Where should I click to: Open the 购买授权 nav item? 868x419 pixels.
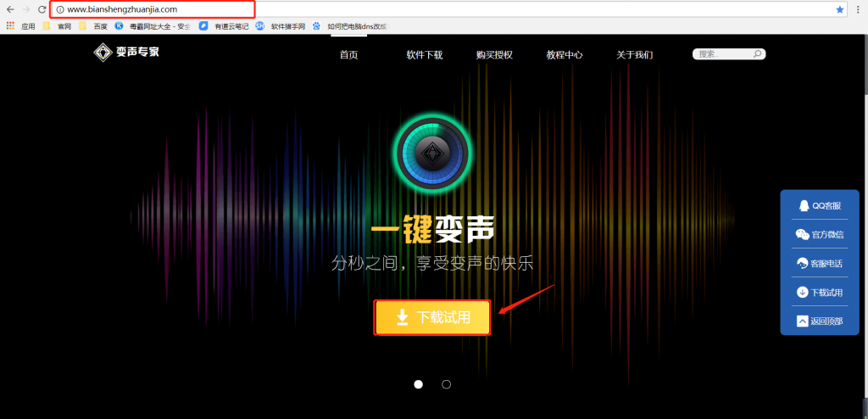pos(494,55)
